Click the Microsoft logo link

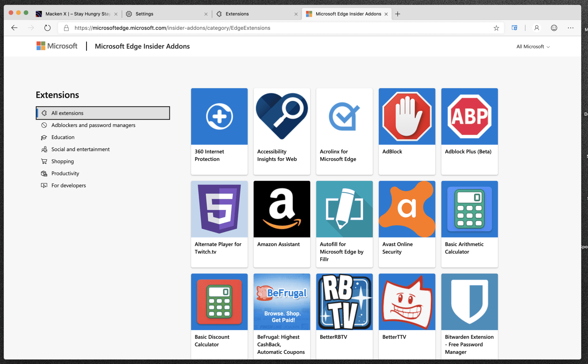pos(57,46)
